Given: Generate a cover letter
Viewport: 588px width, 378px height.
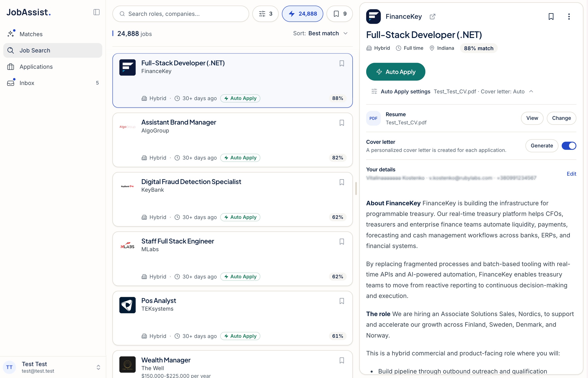Looking at the screenshot, I should tap(542, 146).
